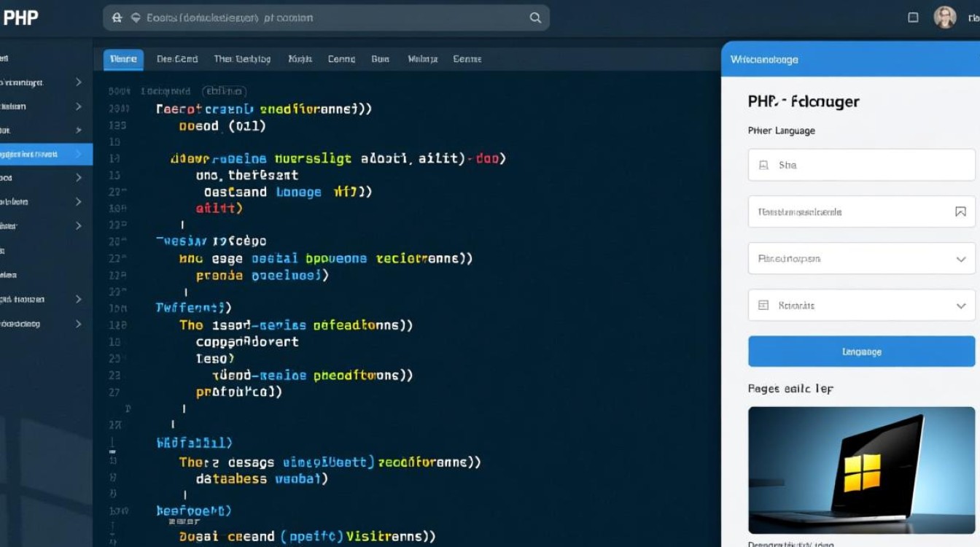Viewport: 980px width, 547px height.
Task: Expand the last sidebar item chevron
Action: pos(79,323)
